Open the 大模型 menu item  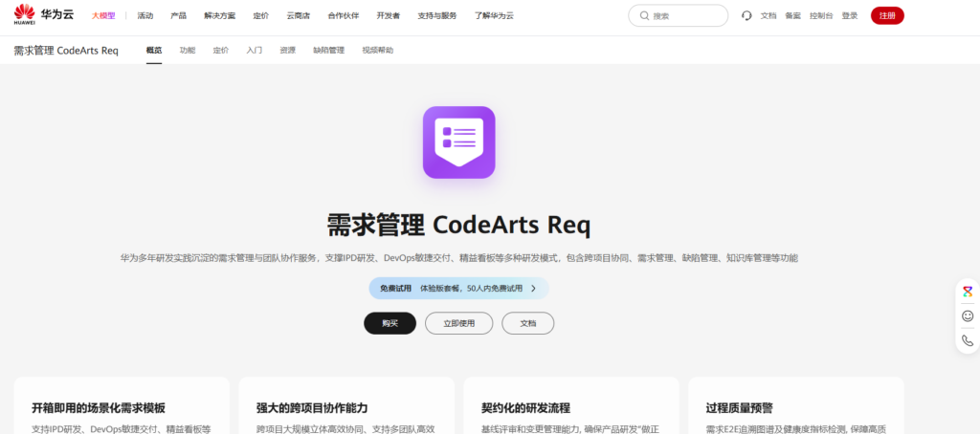[103, 15]
